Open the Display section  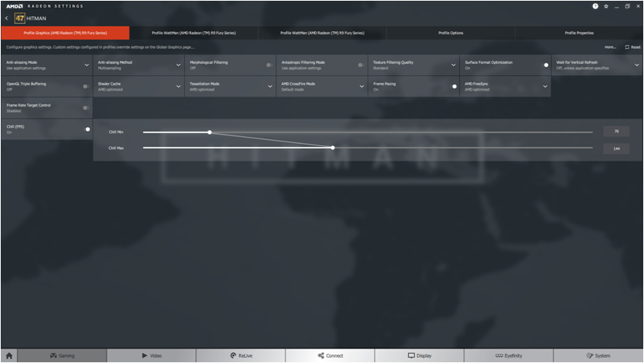pos(419,355)
